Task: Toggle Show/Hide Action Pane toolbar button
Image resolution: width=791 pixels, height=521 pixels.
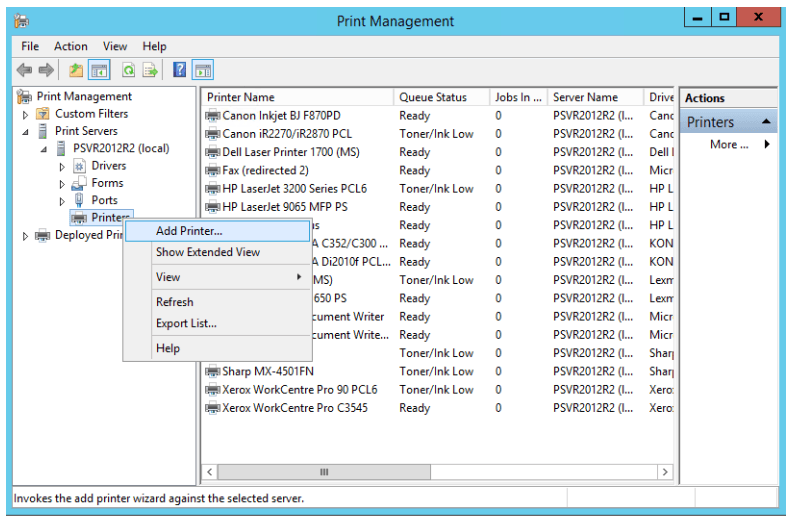Action: (x=203, y=70)
